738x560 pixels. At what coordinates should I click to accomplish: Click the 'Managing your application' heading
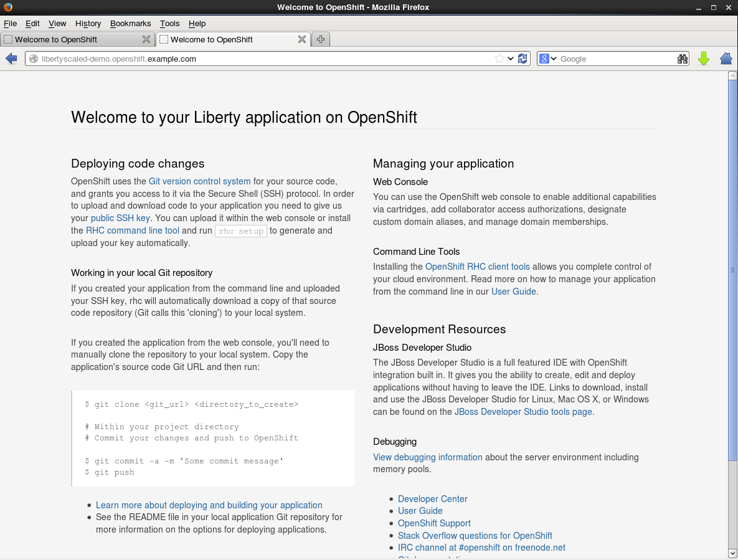click(x=443, y=163)
